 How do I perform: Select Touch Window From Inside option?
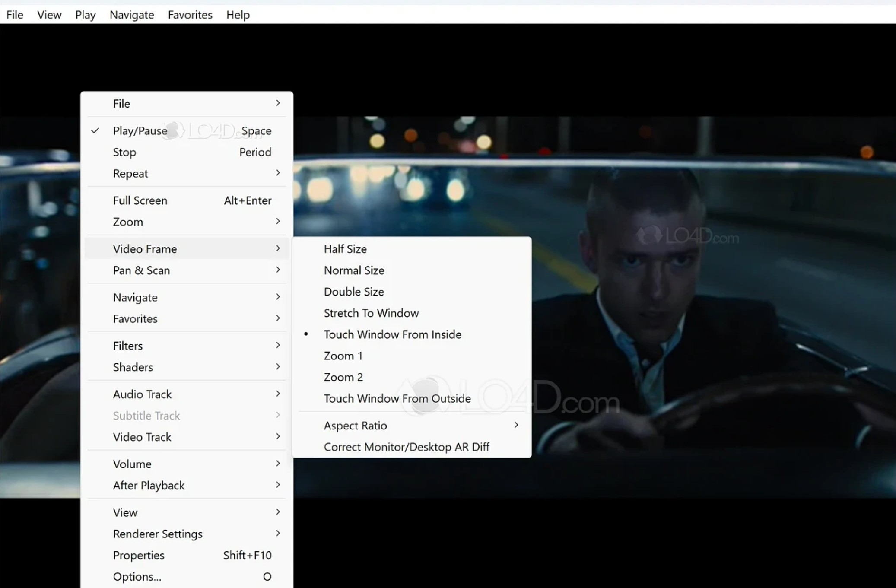click(x=412, y=334)
